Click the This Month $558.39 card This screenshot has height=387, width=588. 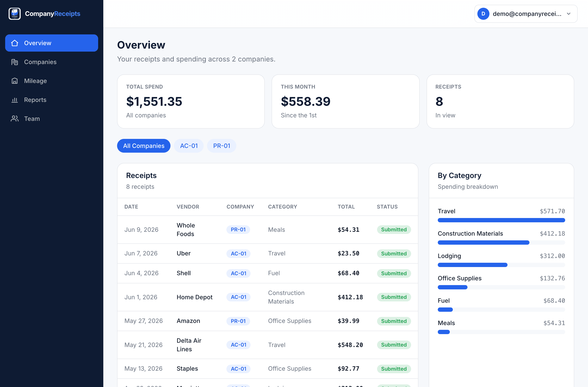tap(345, 101)
